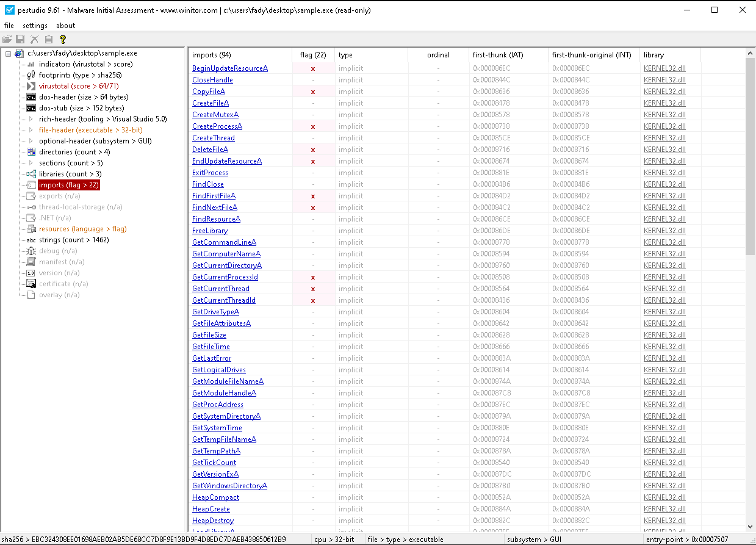Open the DeleteFileA import link
This screenshot has width=756, height=545.
coord(210,150)
